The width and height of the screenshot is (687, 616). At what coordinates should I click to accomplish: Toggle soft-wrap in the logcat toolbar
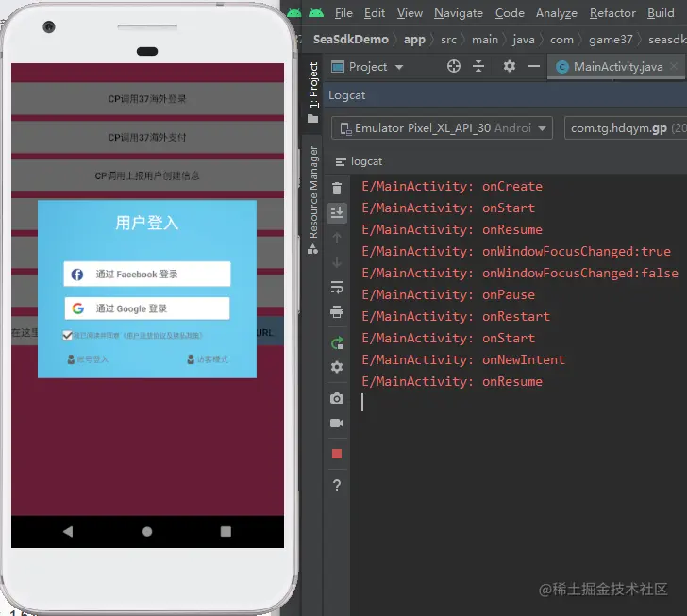coord(337,287)
